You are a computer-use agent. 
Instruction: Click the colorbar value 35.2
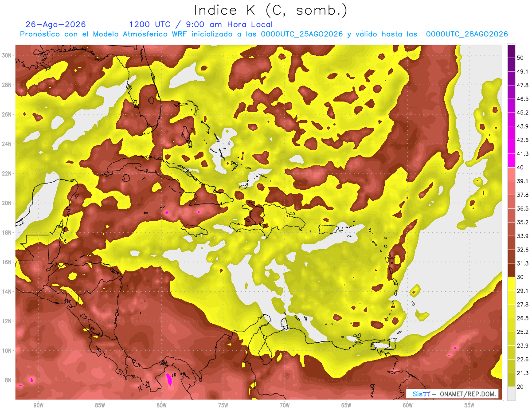coord(522,222)
